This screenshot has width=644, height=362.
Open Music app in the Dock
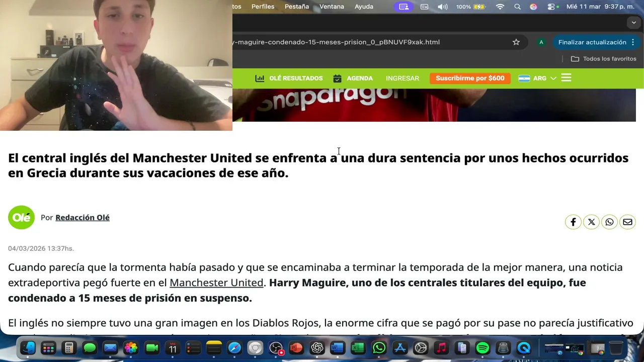click(x=441, y=348)
